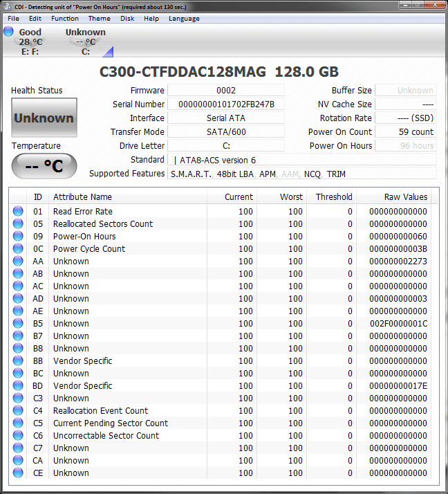The image size is (448, 494).
Task: Select the Reallocation Event Count name
Action: pos(100,410)
